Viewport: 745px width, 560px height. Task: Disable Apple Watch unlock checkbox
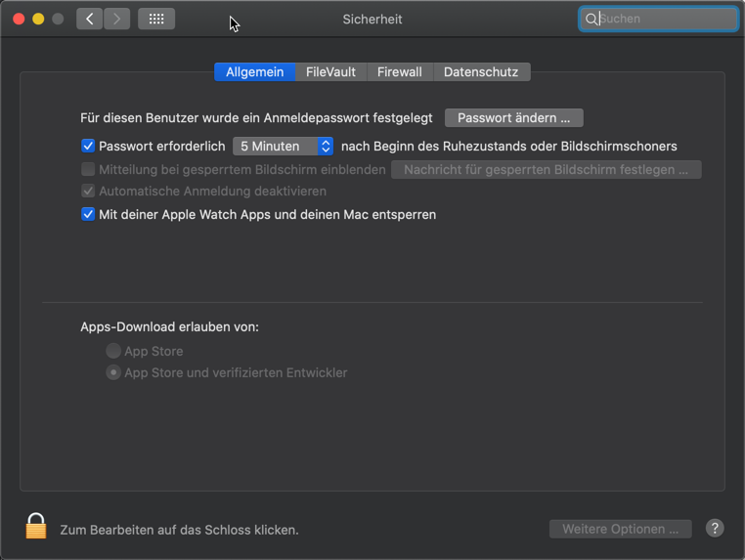(x=88, y=214)
